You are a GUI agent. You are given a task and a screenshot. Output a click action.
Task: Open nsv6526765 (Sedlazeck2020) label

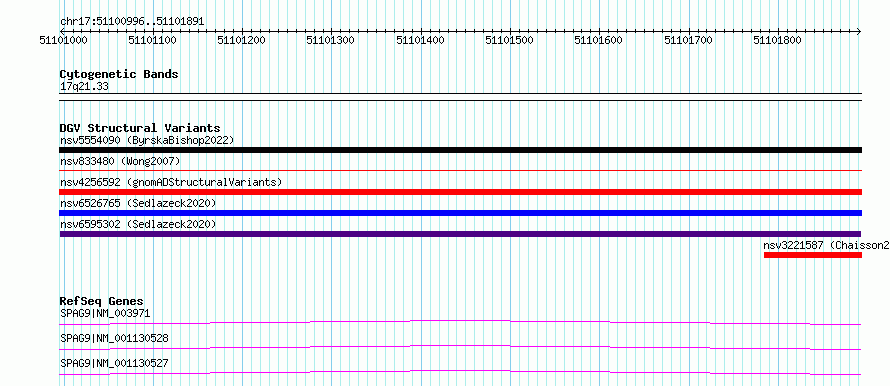(x=138, y=203)
